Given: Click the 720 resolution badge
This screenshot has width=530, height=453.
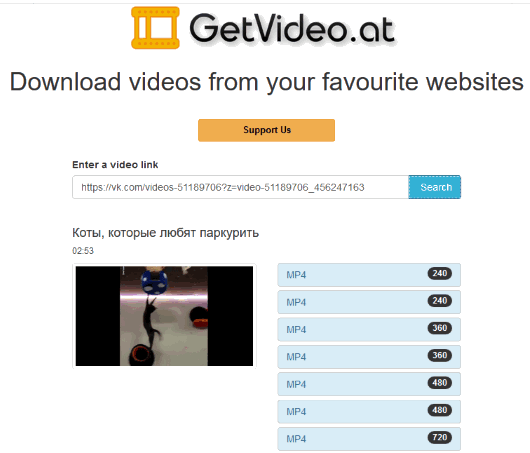Looking at the screenshot, I should (440, 437).
